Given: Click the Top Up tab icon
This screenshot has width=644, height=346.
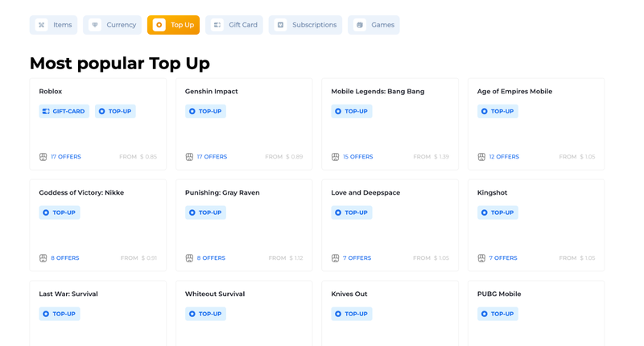Looking at the screenshot, I should (x=159, y=25).
